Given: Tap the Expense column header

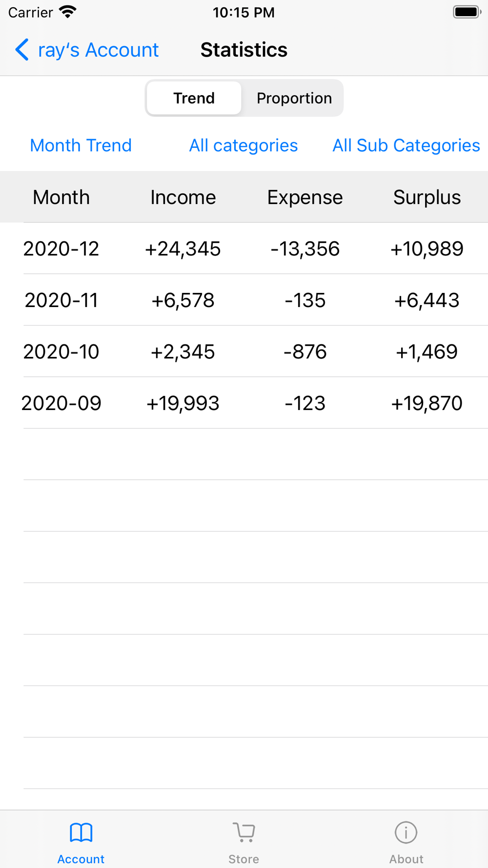Looking at the screenshot, I should (x=305, y=197).
